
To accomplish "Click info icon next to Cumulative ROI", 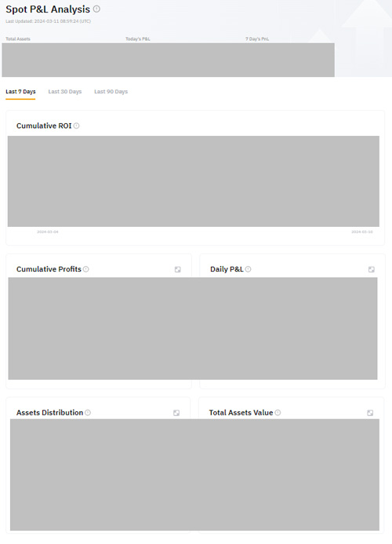I will click(77, 126).
